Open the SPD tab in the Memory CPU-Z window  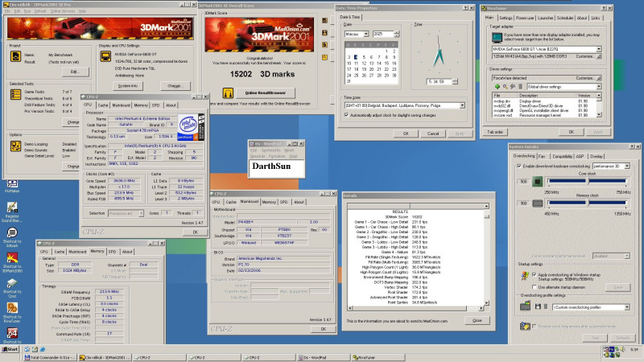[x=112, y=252]
